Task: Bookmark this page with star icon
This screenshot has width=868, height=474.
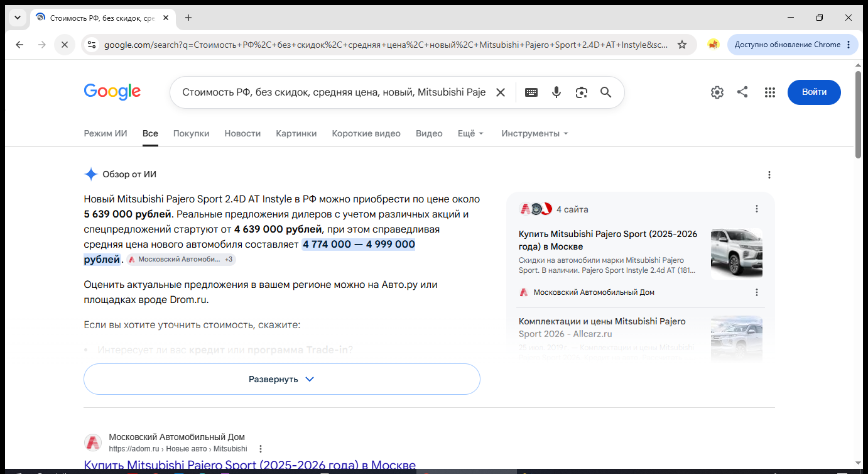Action: point(682,45)
